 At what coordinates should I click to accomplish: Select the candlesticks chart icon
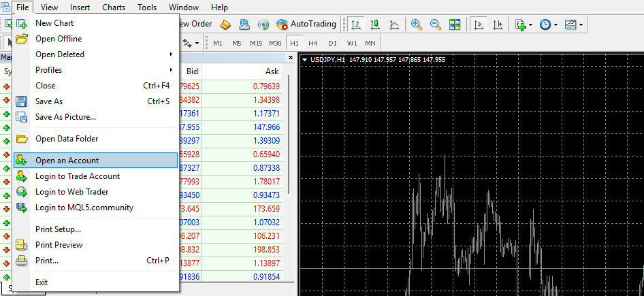point(374,24)
